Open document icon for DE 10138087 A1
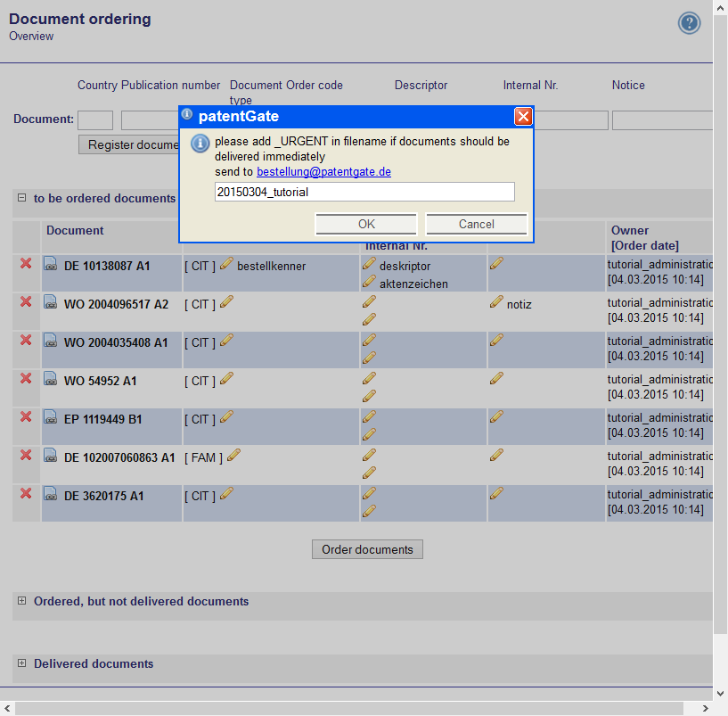 point(51,264)
